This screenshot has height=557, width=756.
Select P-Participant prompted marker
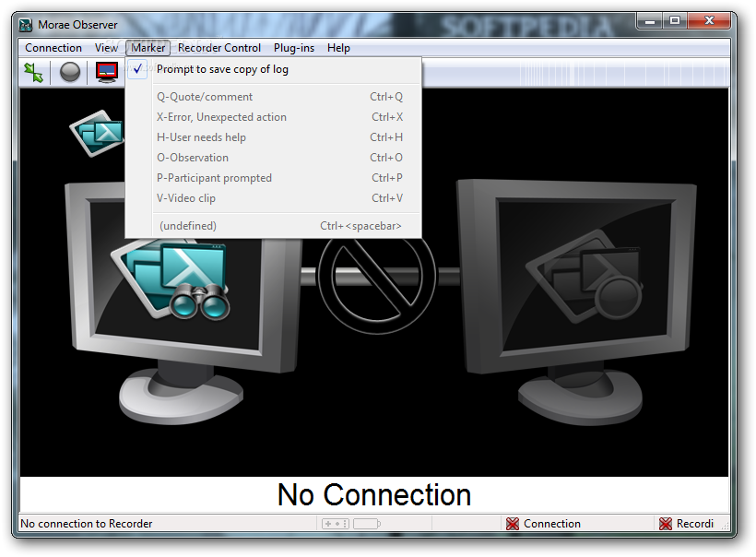click(x=273, y=178)
